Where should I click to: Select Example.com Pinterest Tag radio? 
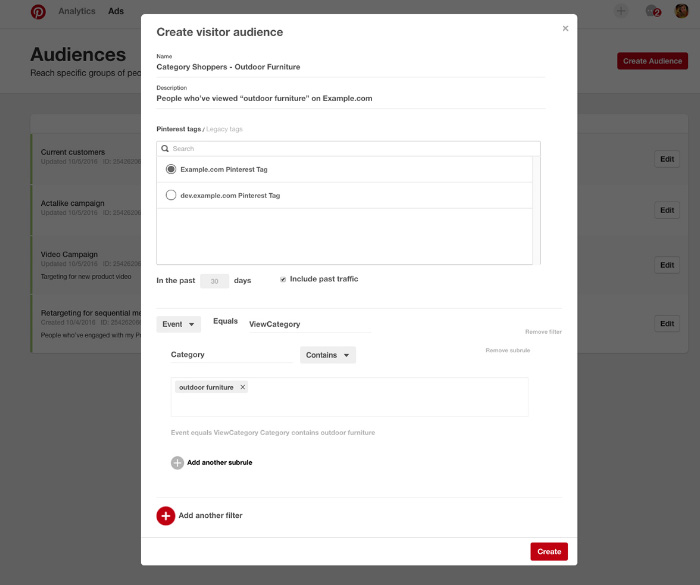(x=171, y=169)
